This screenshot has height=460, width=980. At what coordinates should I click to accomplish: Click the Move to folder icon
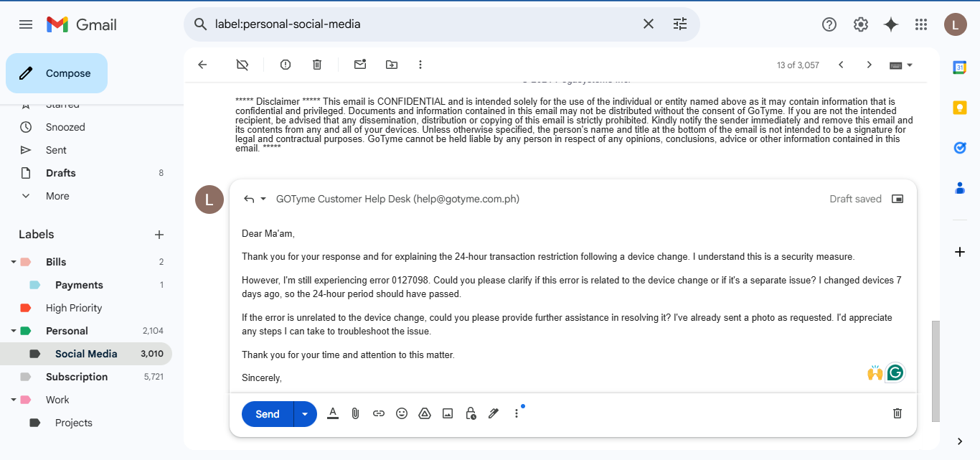[x=392, y=65]
